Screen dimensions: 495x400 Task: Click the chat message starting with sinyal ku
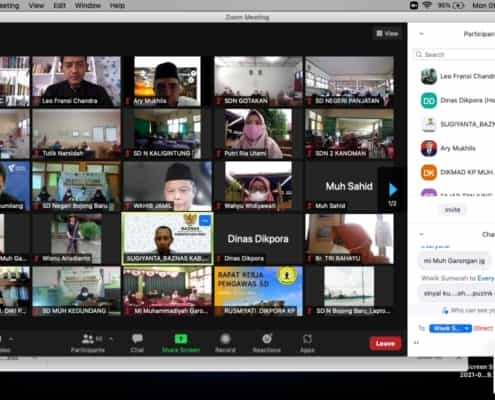coord(456,293)
